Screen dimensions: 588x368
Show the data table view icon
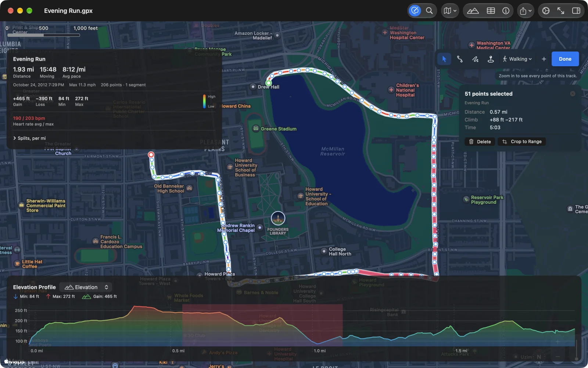pos(491,11)
